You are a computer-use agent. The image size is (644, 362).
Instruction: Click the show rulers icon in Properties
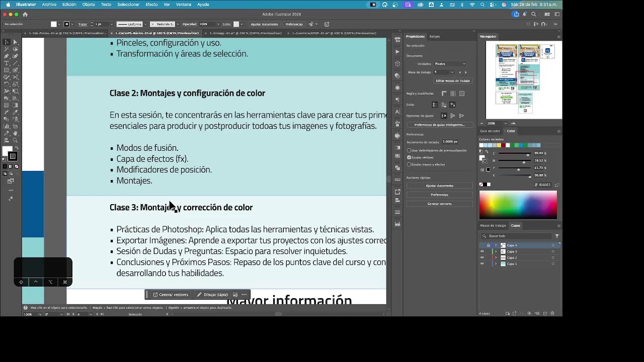[444, 94]
